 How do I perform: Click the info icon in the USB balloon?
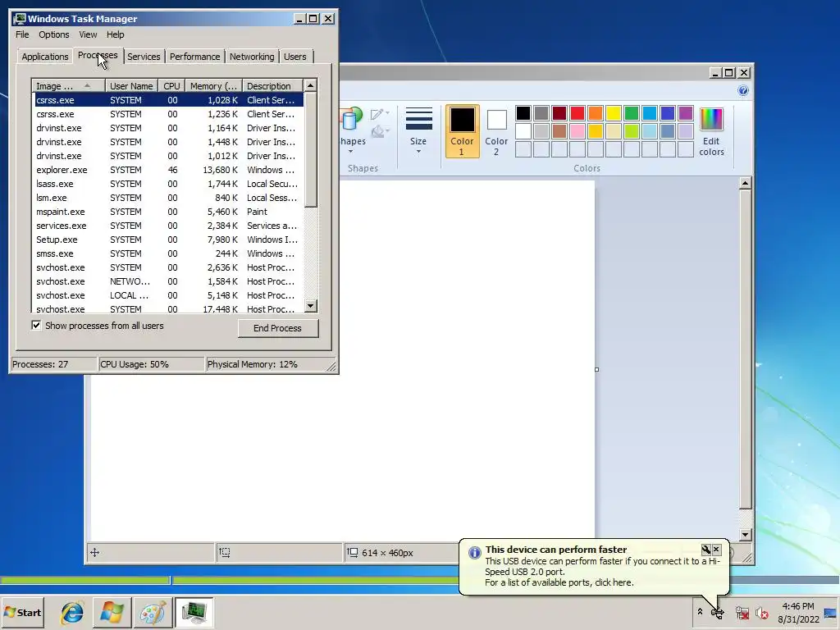pyautogui.click(x=475, y=553)
